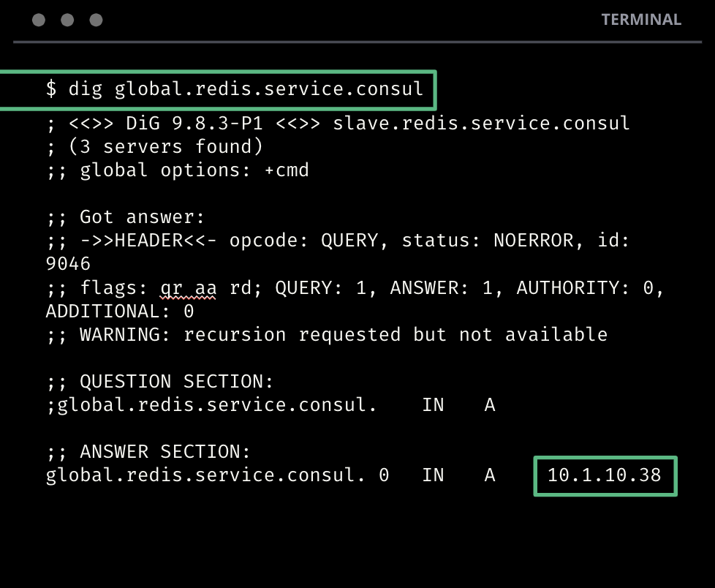Click the 'global options: +cmd' line
This screenshot has height=588, width=715.
[x=178, y=170]
